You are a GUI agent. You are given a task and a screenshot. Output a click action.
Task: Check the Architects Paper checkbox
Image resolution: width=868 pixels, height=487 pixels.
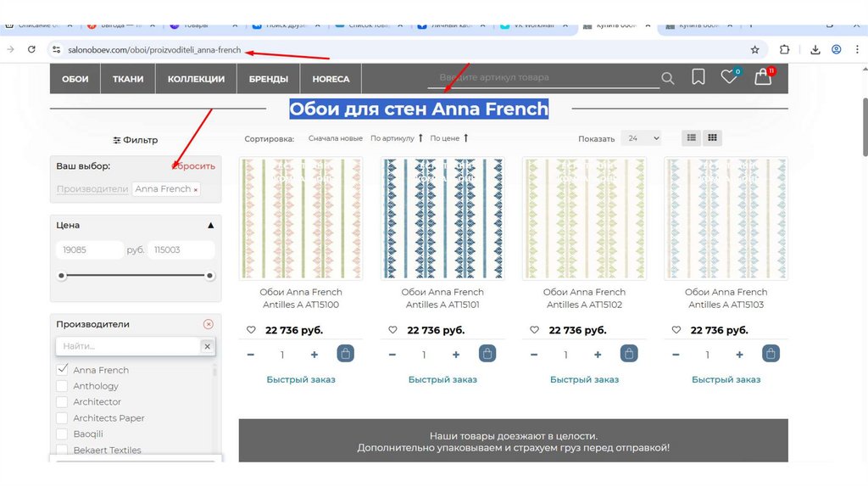click(x=62, y=417)
